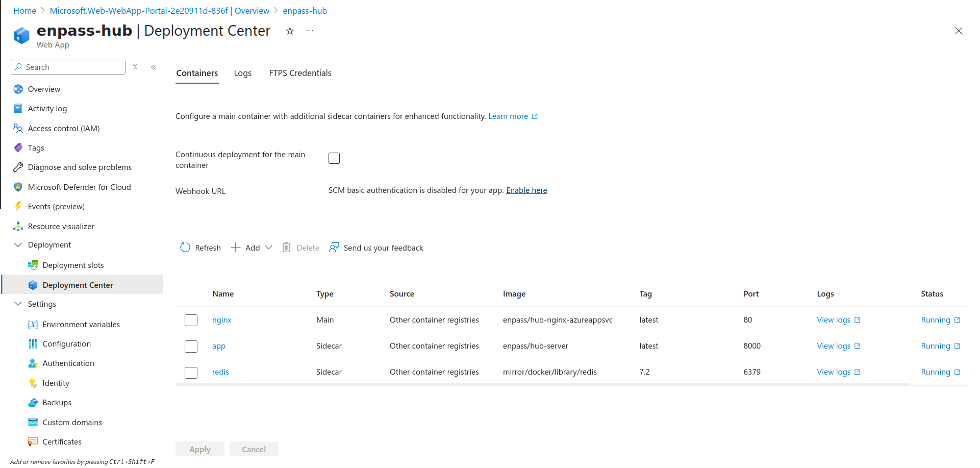980x468 pixels.
Task: Select the redis container row checkbox
Action: (191, 373)
